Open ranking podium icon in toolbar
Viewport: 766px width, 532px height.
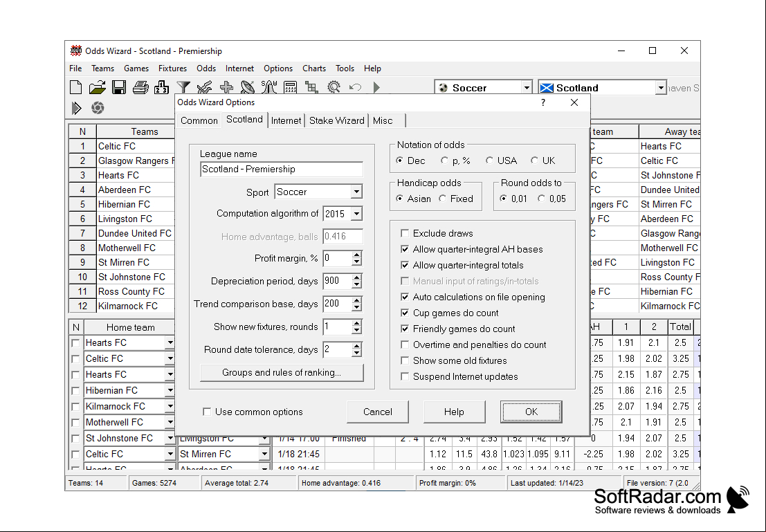coord(162,87)
